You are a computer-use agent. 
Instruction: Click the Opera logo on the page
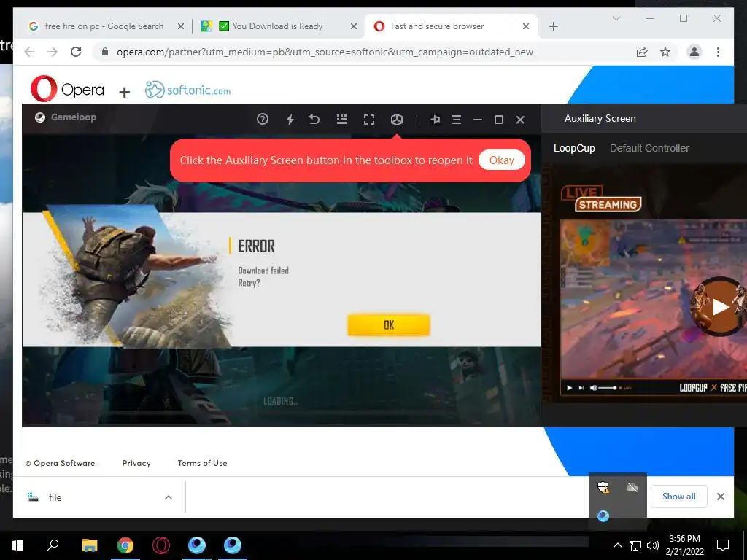pyautogui.click(x=66, y=89)
